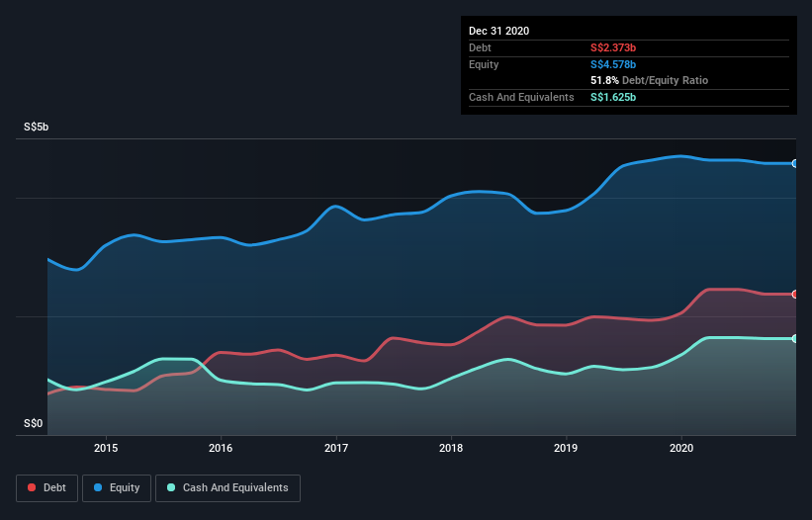Click the S$5b y-axis label
The width and height of the screenshot is (812, 520).
tap(37, 127)
